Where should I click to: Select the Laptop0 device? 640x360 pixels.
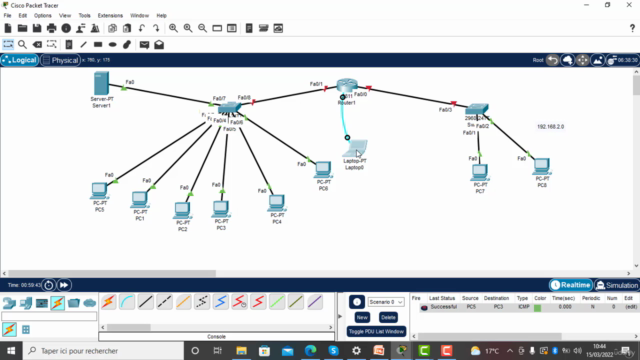(x=355, y=149)
